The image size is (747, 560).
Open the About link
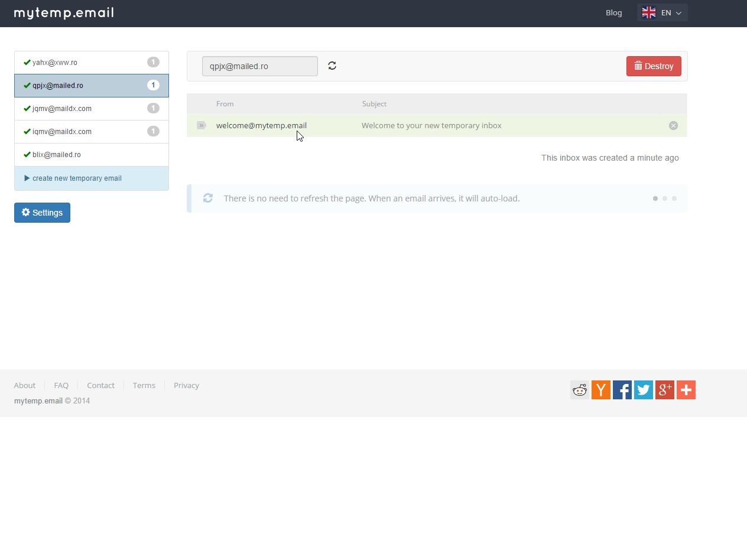tap(25, 385)
